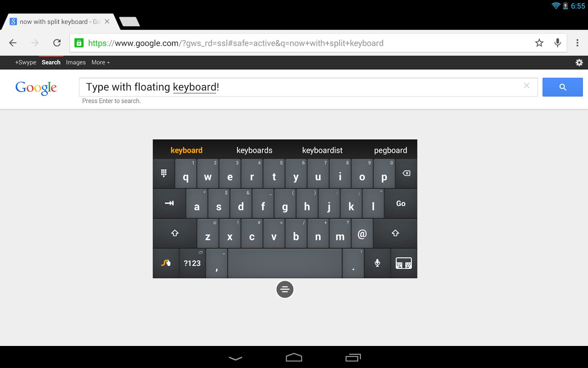Grab the floating keyboard move handle
This screenshot has width=588, height=368.
285,289
